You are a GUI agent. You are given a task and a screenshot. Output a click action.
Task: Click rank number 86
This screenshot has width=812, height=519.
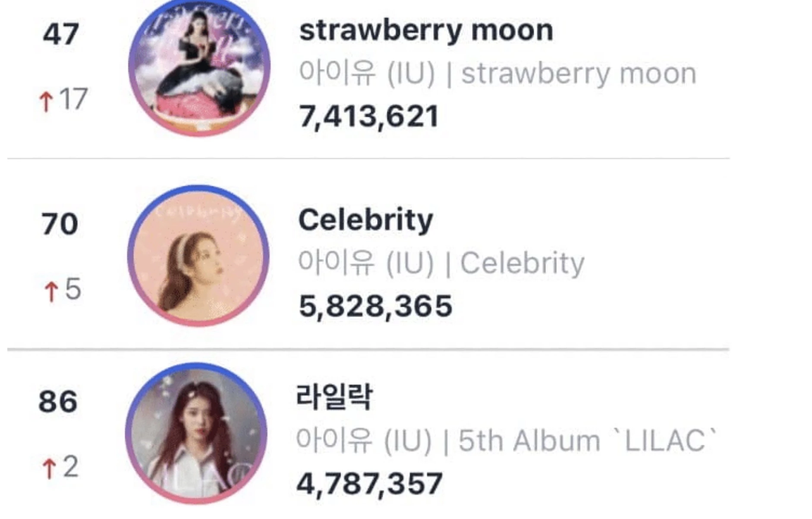(x=58, y=402)
